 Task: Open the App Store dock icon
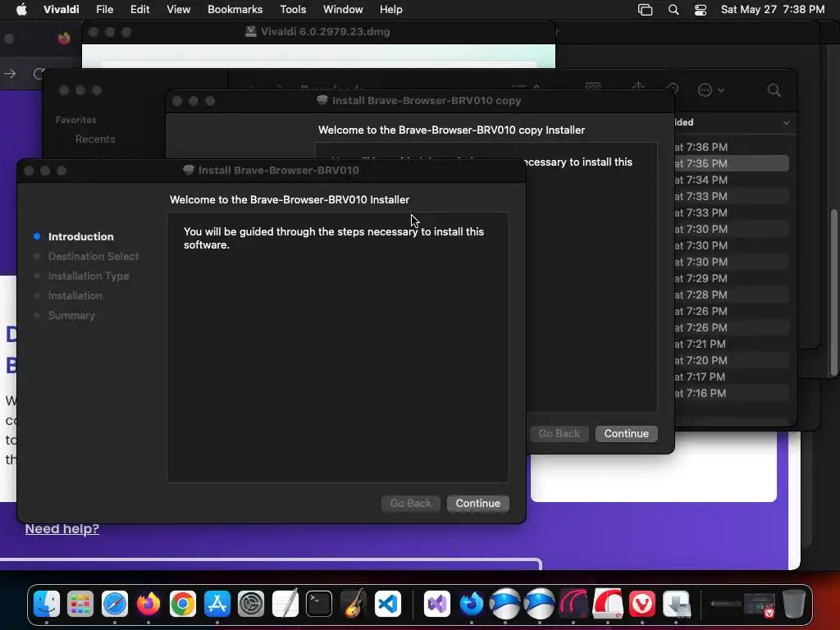(x=217, y=604)
